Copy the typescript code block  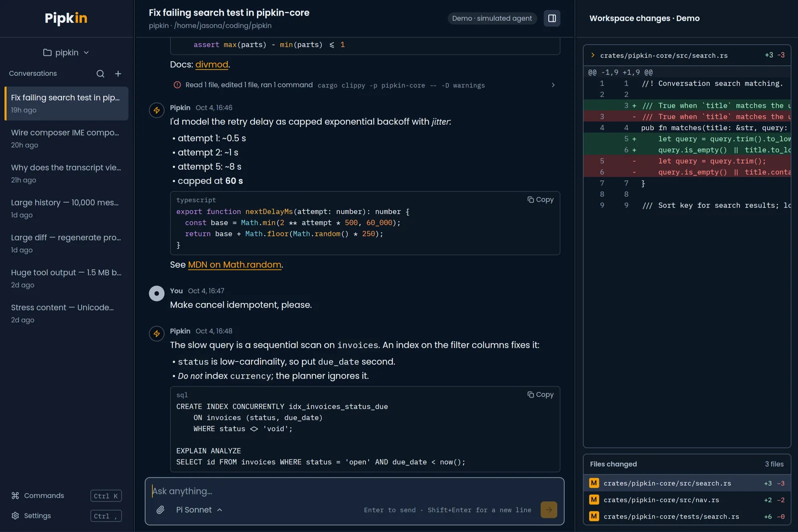(x=541, y=199)
